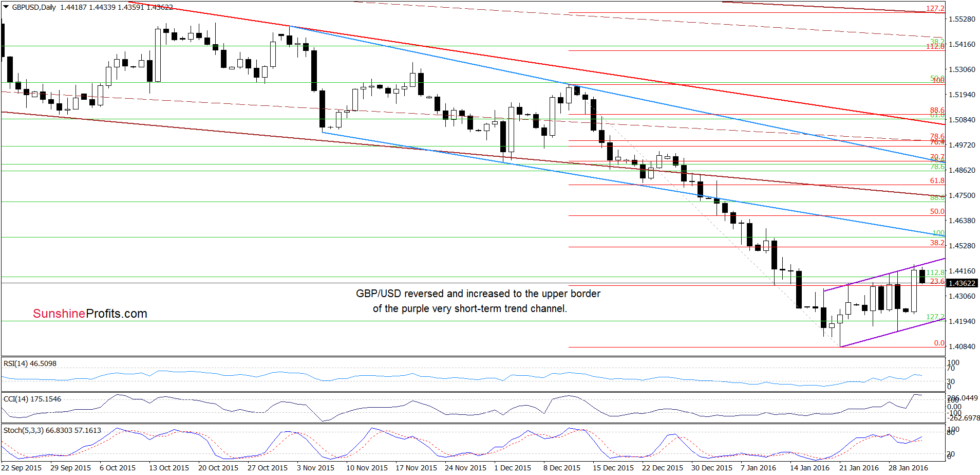Click the 1 Dec 2015 date label
This screenshot has height=475, width=980.
513,468
